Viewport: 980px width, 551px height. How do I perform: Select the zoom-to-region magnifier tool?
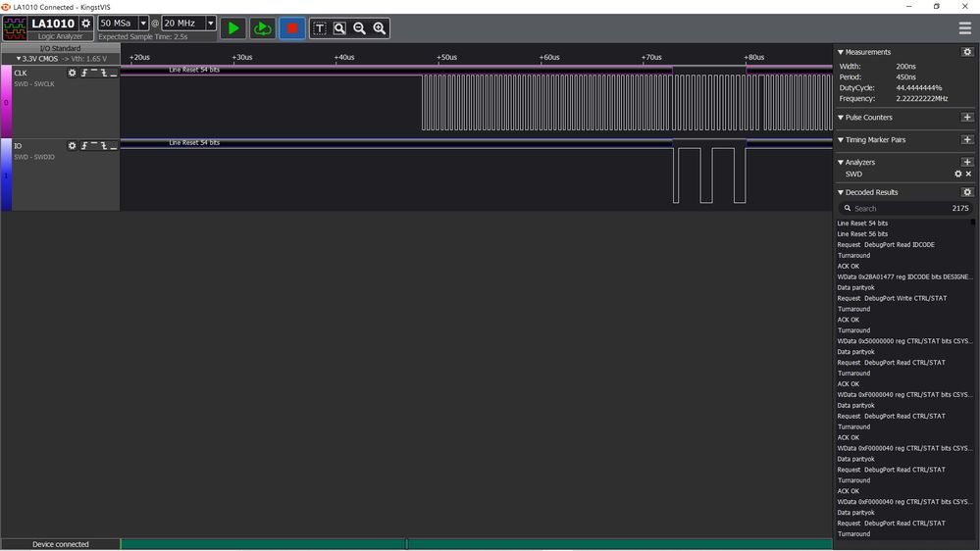339,28
